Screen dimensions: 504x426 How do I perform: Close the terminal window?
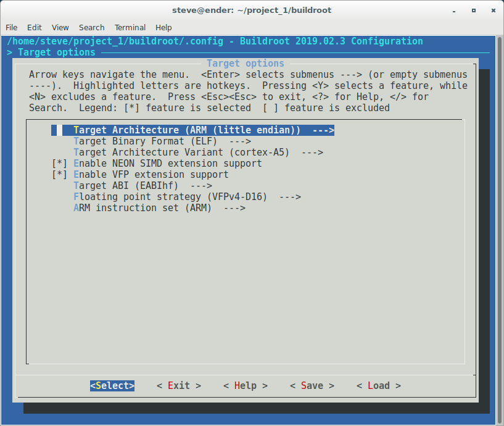tap(490, 10)
